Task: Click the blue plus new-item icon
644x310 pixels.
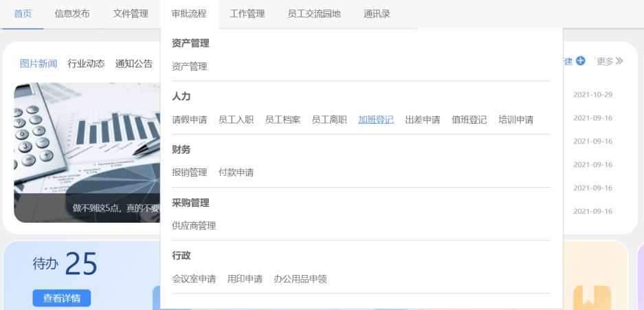Action: [580, 61]
